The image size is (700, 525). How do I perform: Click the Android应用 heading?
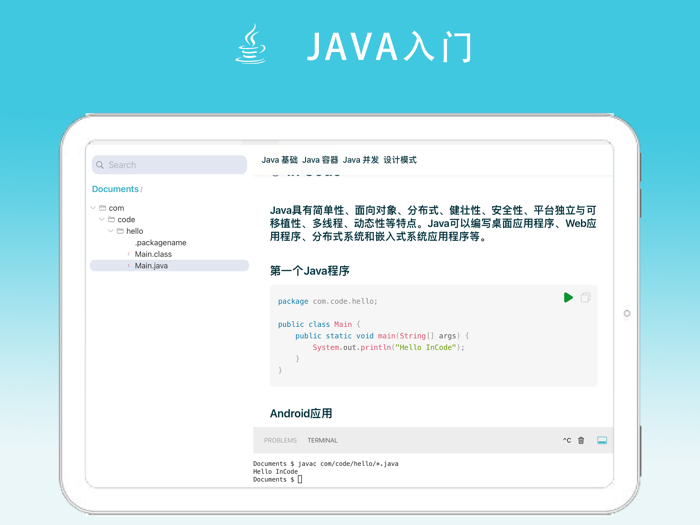click(301, 413)
